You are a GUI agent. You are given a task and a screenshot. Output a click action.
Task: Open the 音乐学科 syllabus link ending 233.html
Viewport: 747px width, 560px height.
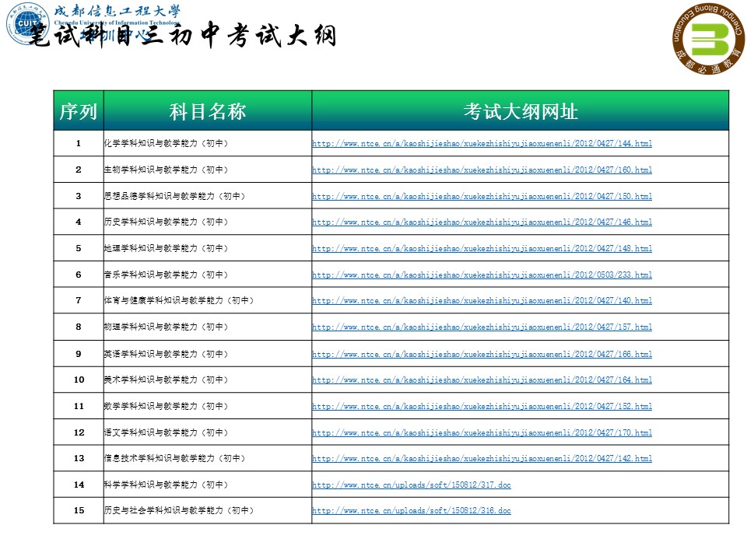[482, 275]
